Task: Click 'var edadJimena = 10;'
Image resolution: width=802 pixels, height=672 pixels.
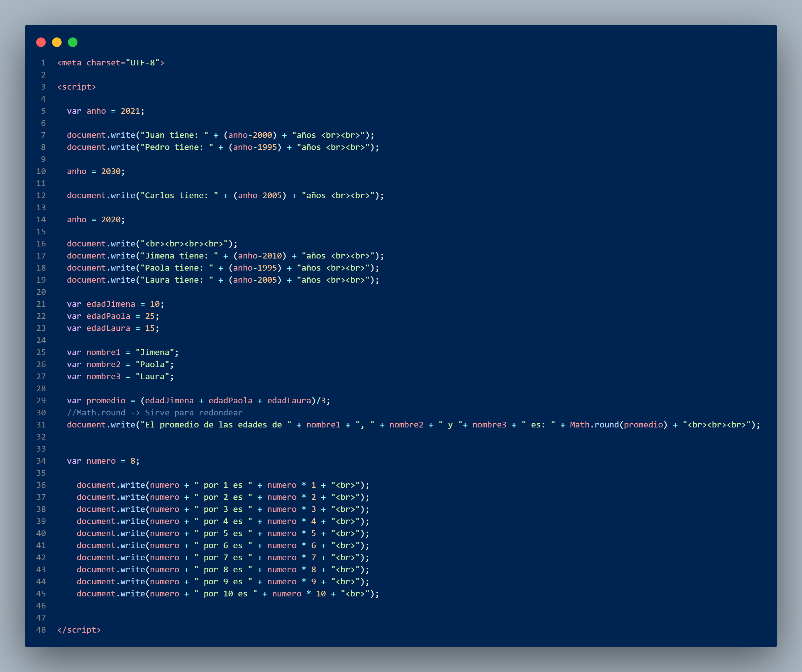Action: pos(115,304)
